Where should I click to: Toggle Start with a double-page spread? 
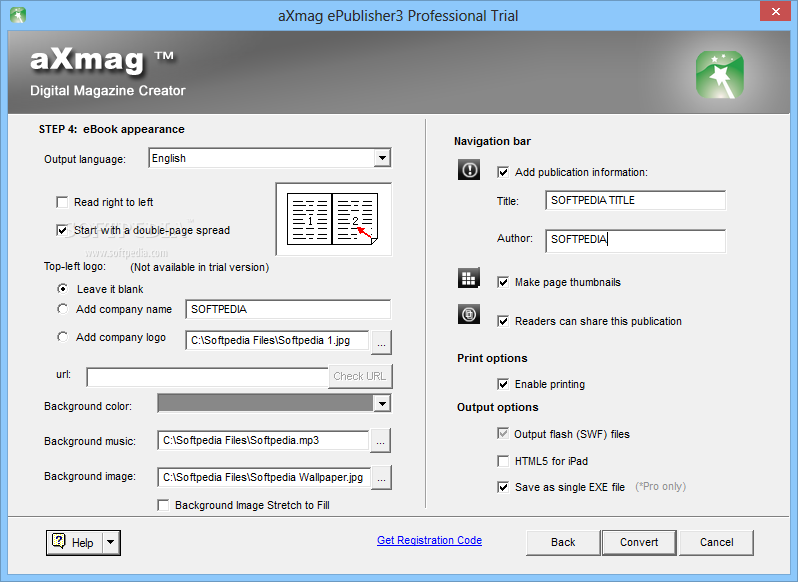click(x=62, y=230)
